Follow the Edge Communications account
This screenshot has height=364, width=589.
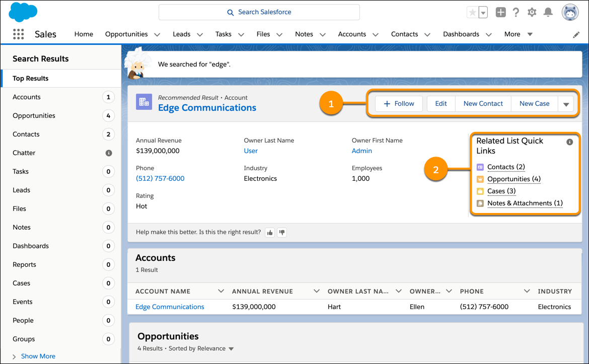tap(399, 104)
